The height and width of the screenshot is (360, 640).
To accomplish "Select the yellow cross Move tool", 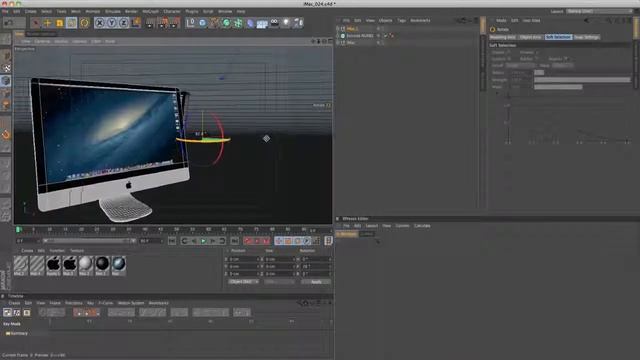I will (47, 23).
